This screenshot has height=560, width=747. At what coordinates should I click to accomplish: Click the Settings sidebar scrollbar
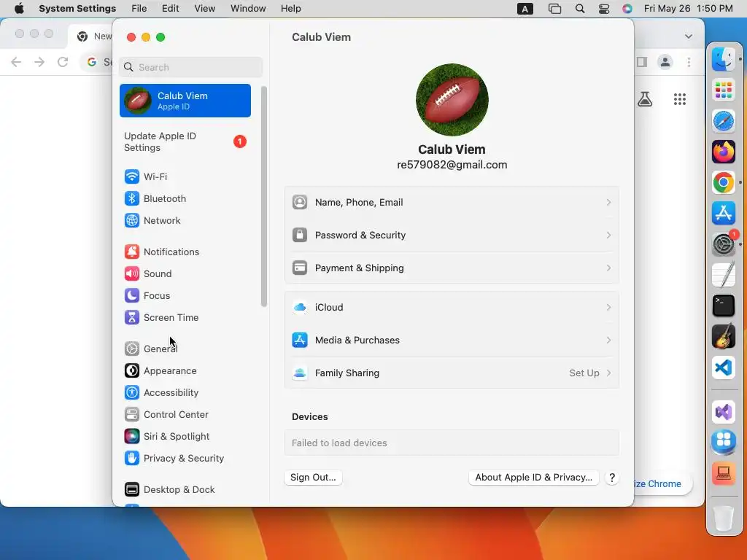(x=264, y=197)
